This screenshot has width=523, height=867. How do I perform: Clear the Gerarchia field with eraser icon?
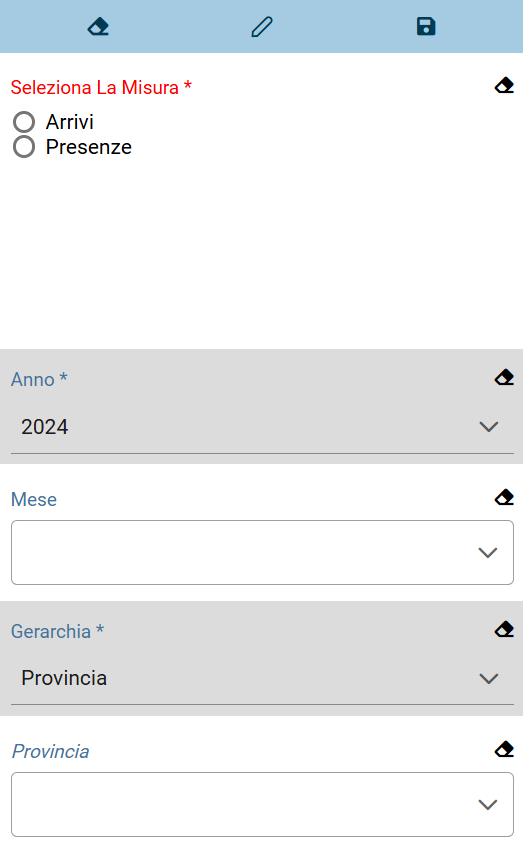pyautogui.click(x=504, y=629)
